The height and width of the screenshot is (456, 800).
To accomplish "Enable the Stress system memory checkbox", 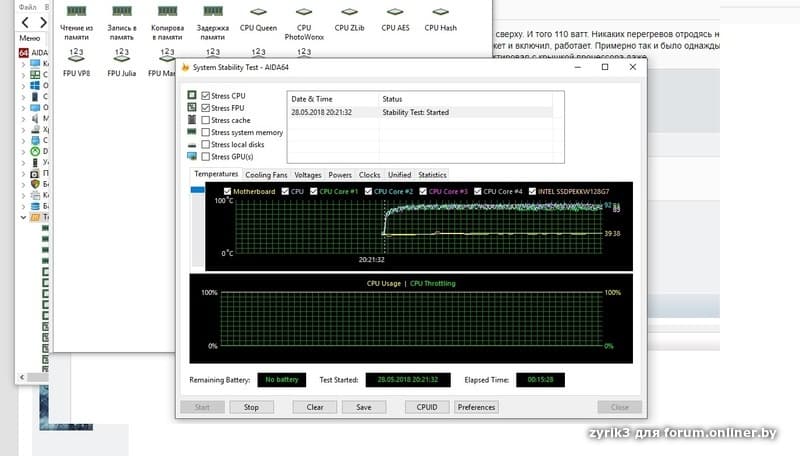I will pyautogui.click(x=206, y=132).
